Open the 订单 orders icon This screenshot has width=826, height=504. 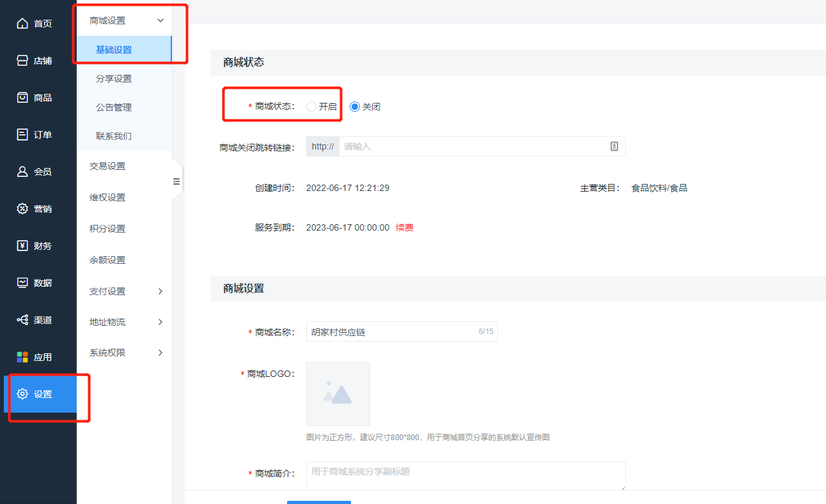(x=22, y=135)
